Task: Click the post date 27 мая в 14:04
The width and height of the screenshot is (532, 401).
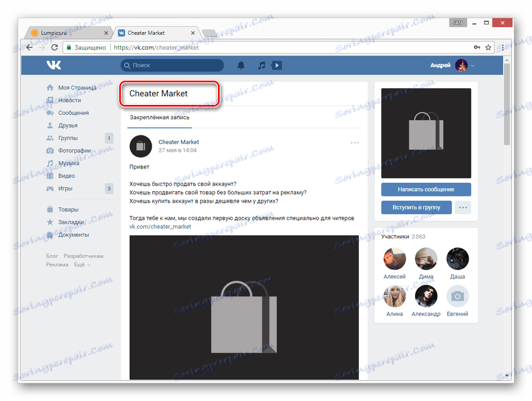Action: tap(178, 150)
